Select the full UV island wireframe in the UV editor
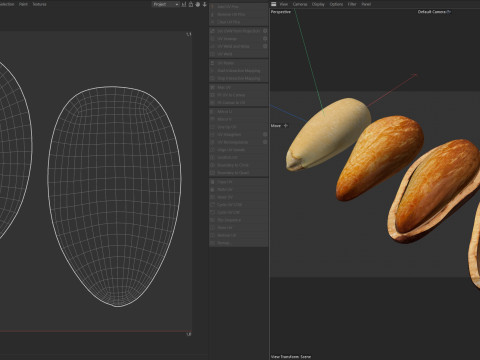Viewport: 480px width, 360px height. tap(115, 196)
